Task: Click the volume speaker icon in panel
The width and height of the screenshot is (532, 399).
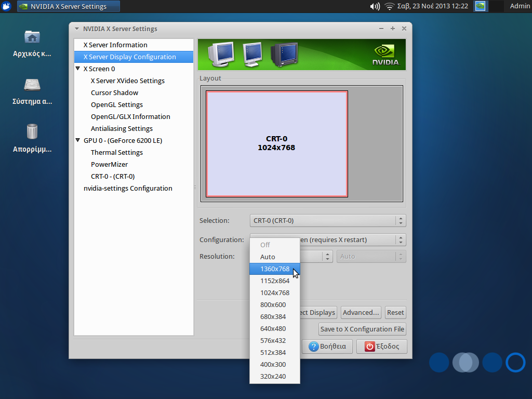Action: [375, 6]
